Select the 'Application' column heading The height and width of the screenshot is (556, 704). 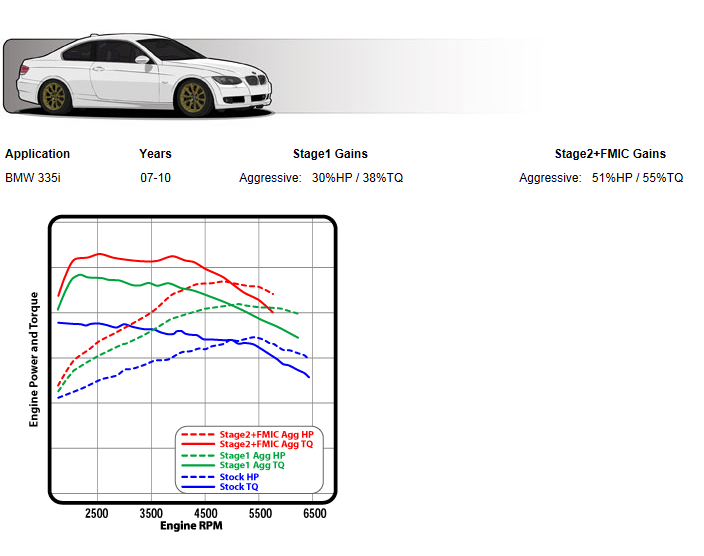pyautogui.click(x=38, y=154)
